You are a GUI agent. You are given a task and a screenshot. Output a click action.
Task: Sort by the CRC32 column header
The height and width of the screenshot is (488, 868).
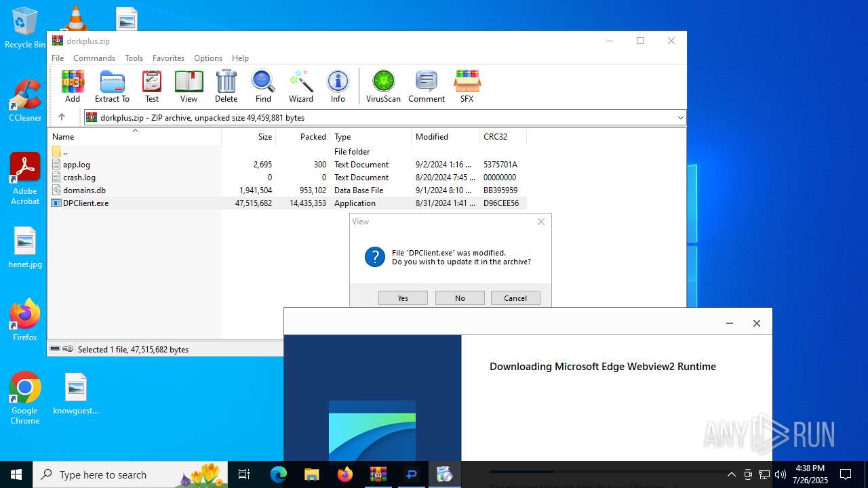[x=503, y=137]
